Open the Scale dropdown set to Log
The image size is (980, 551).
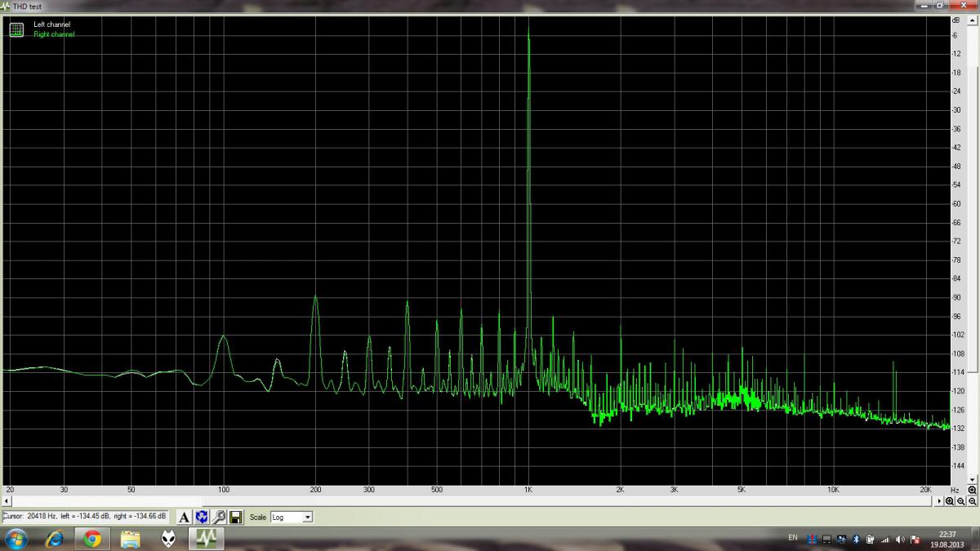tap(292, 517)
